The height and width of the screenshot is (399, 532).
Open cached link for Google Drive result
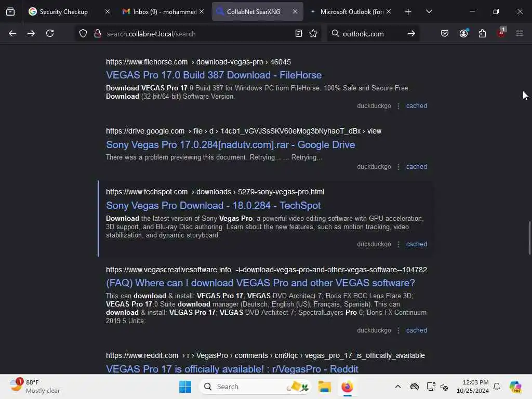(x=417, y=167)
